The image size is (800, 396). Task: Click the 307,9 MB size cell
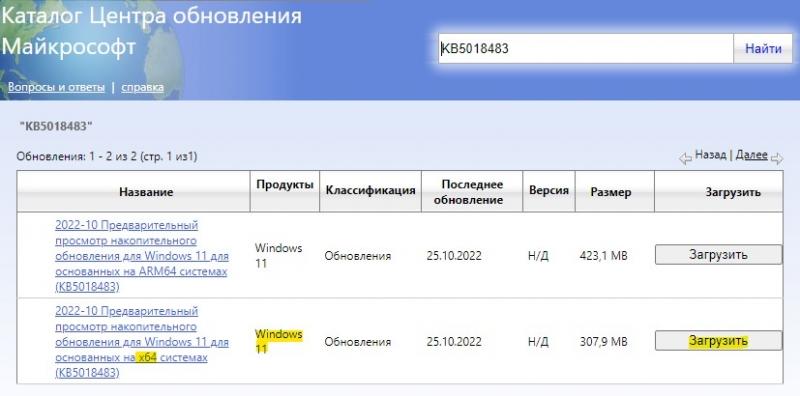tap(604, 342)
